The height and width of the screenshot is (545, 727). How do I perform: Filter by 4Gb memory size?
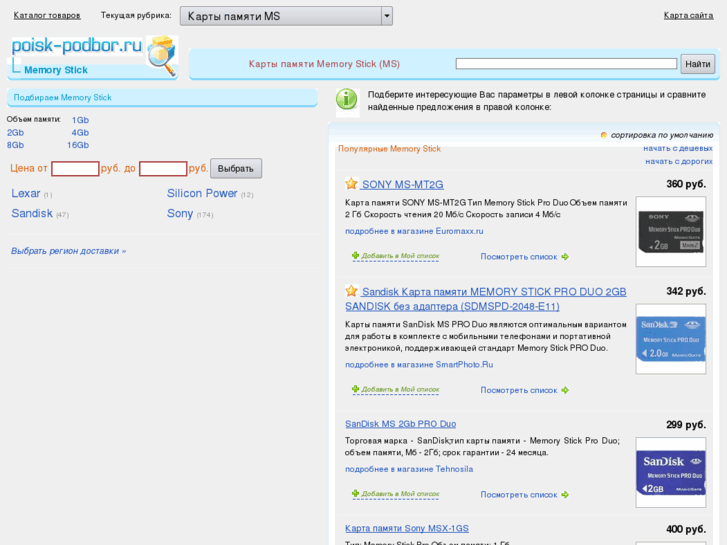(80, 133)
